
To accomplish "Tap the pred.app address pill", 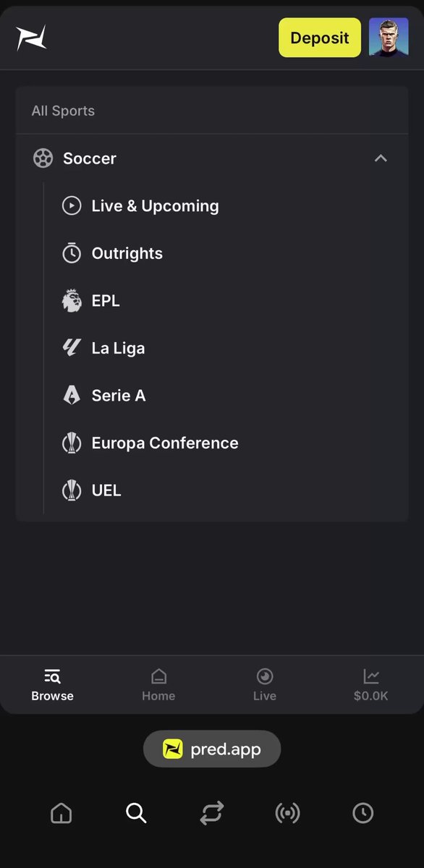I will (212, 749).
